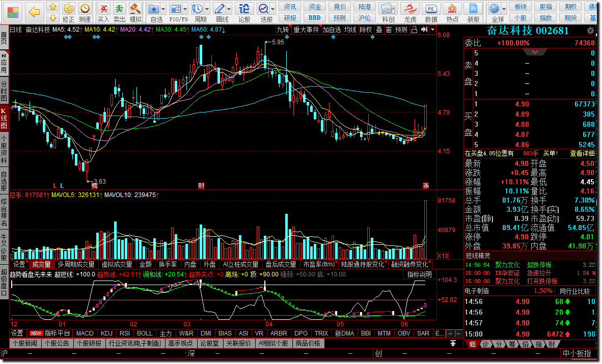Viewport: 602px width, 364px height.
Task: Open the F10/F9 info icon
Action: pyautogui.click(x=175, y=8)
